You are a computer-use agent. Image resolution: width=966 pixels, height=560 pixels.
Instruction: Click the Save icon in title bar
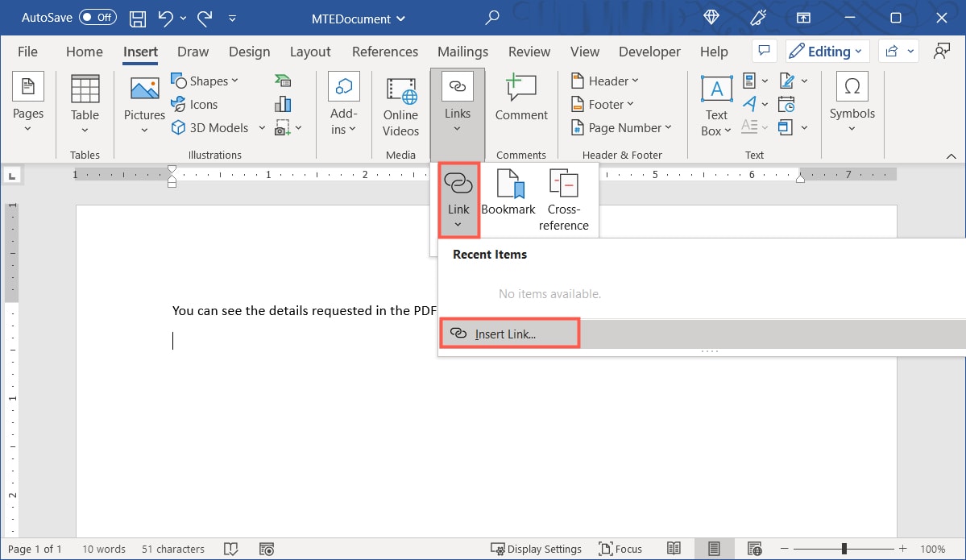(138, 19)
